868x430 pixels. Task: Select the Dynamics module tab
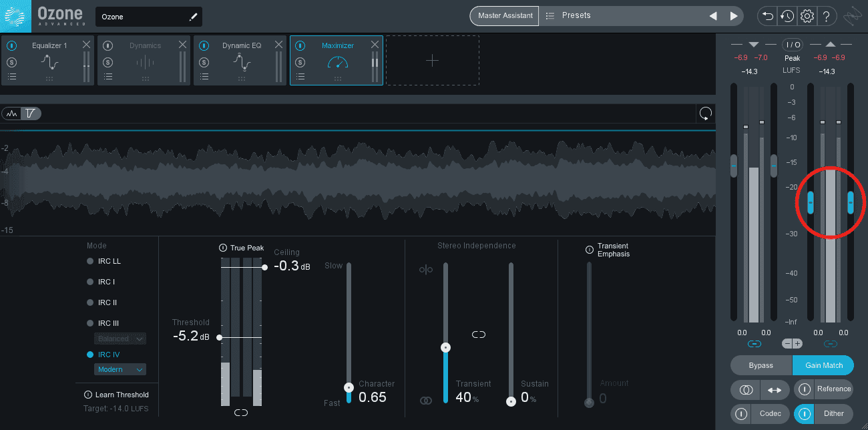[x=145, y=61]
